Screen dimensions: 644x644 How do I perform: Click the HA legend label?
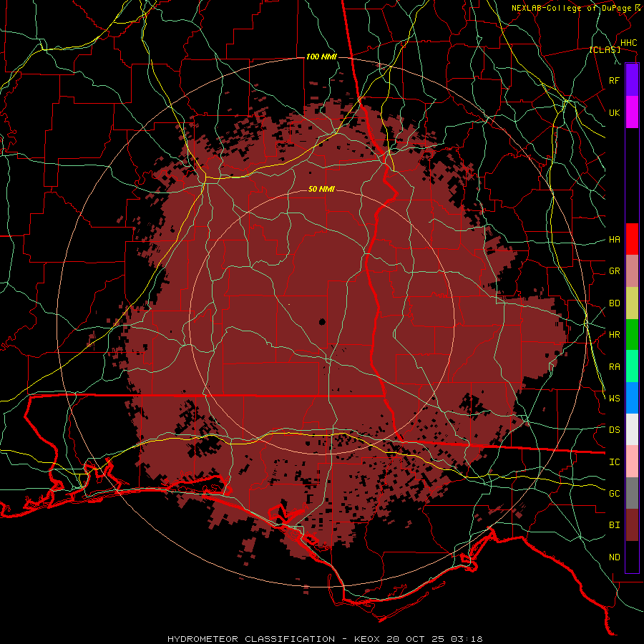[x=614, y=239]
